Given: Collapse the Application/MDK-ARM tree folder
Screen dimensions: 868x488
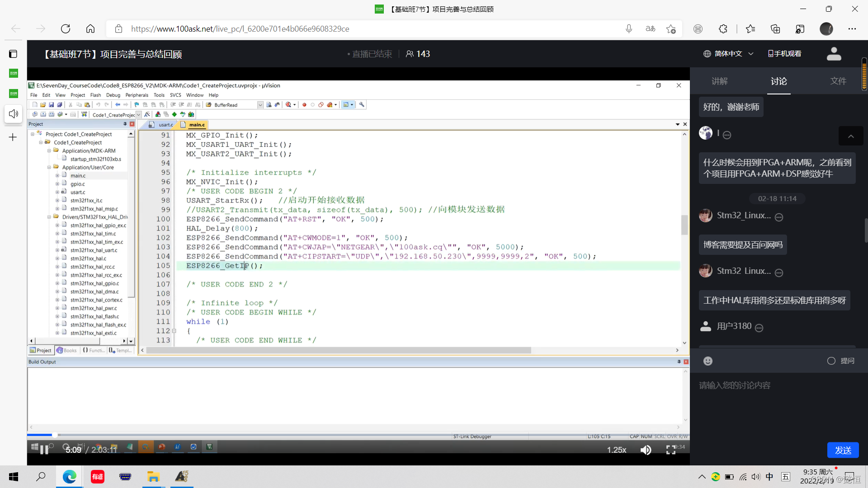Looking at the screenshot, I should (49, 151).
